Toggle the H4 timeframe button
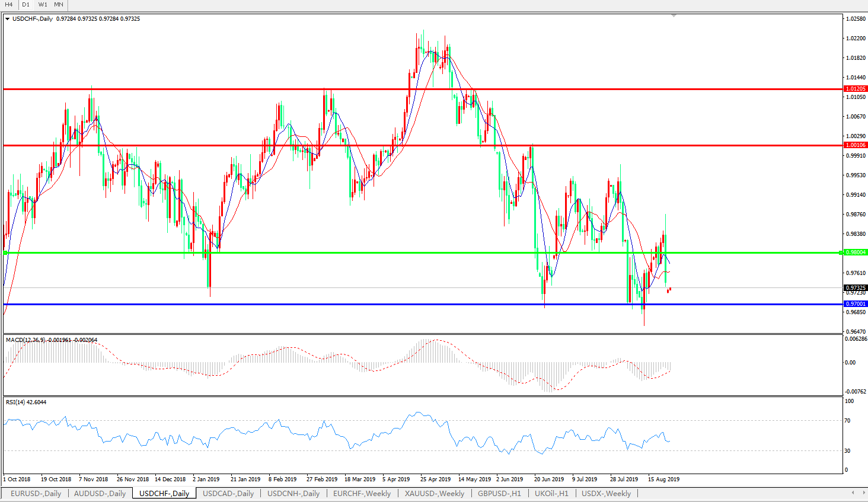Image resolution: width=868 pixels, height=502 pixels. (9, 5)
